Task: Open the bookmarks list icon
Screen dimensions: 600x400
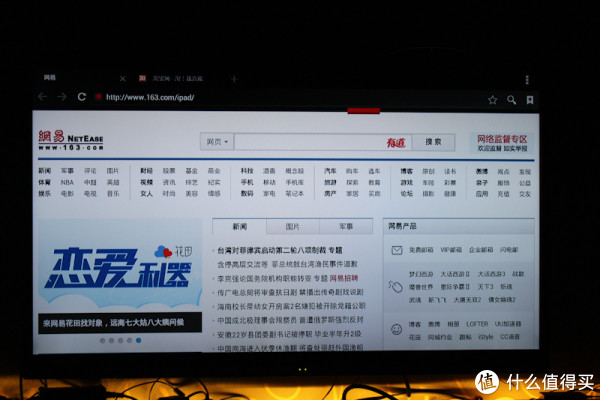Action: [530, 100]
